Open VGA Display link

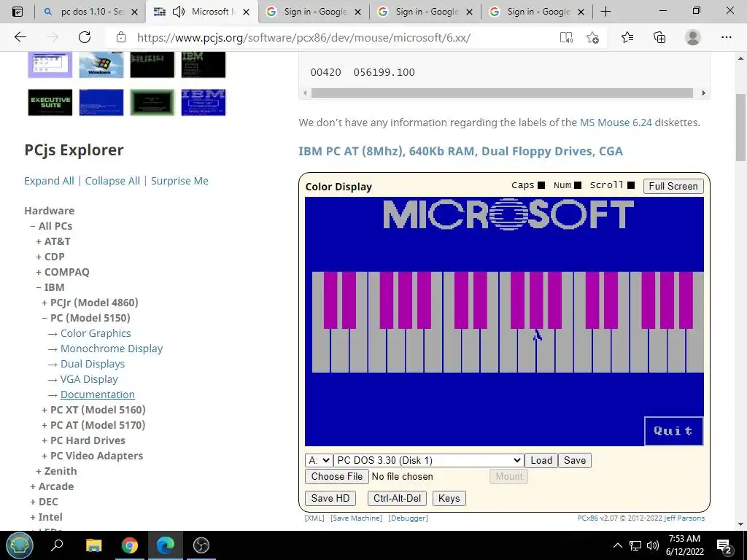pos(89,379)
